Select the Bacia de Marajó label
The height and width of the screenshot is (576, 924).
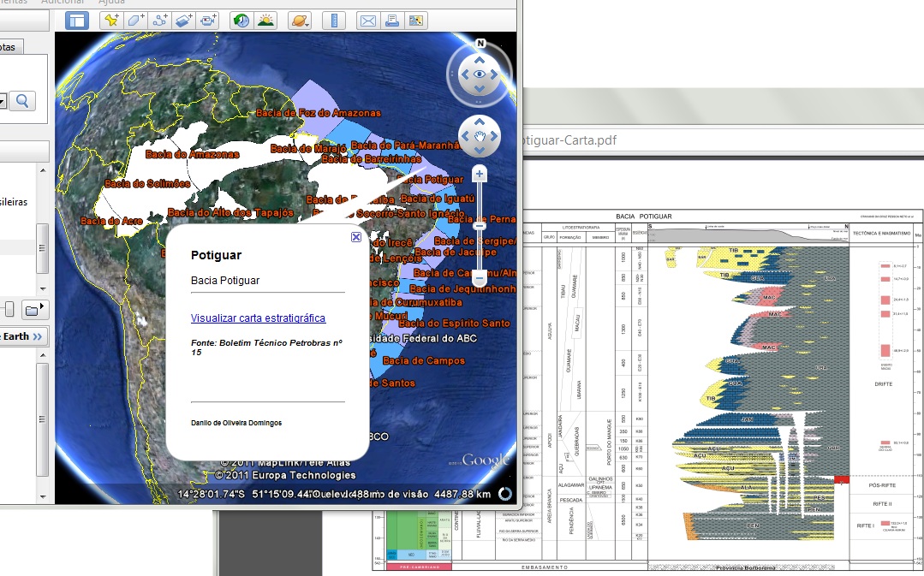(x=308, y=149)
